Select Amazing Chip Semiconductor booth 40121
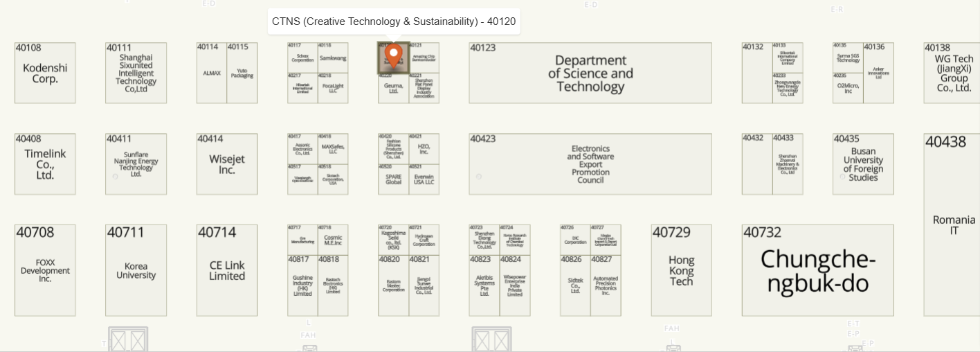980x352 pixels. tap(424, 58)
